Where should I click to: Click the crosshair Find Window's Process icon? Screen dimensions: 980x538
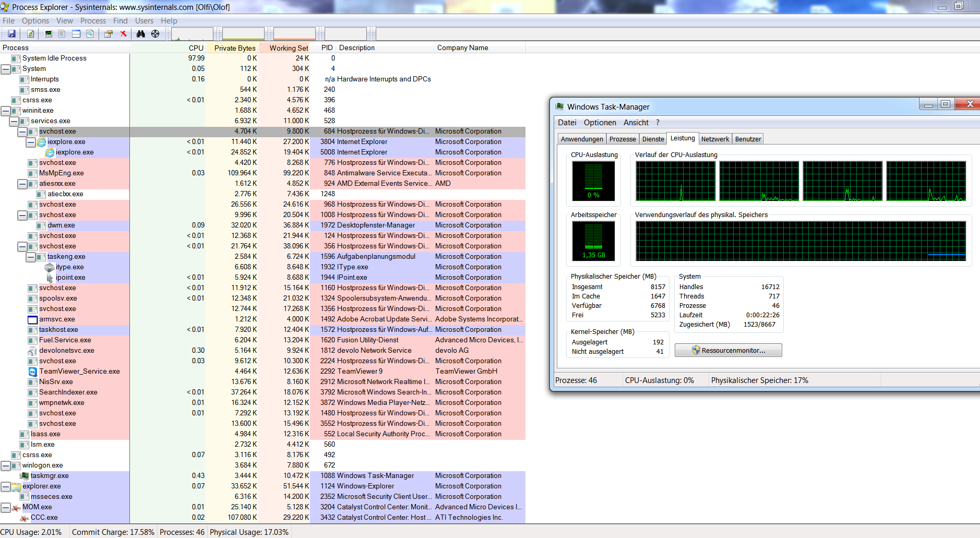(x=156, y=34)
